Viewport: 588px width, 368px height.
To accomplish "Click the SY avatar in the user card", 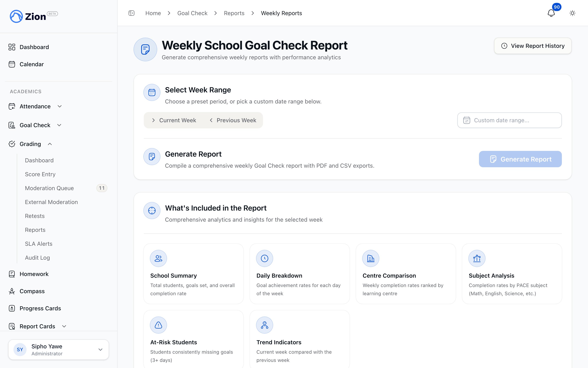I will (x=20, y=350).
